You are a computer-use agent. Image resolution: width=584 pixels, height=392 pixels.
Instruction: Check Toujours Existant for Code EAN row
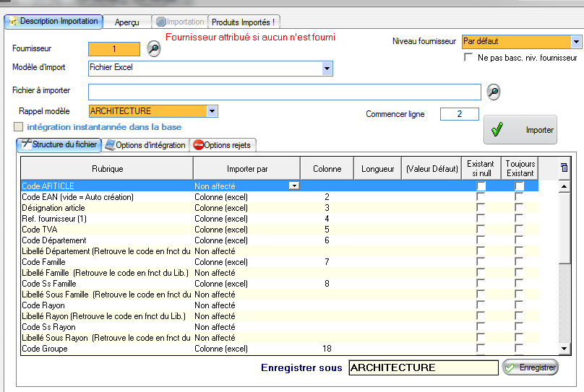coord(519,197)
